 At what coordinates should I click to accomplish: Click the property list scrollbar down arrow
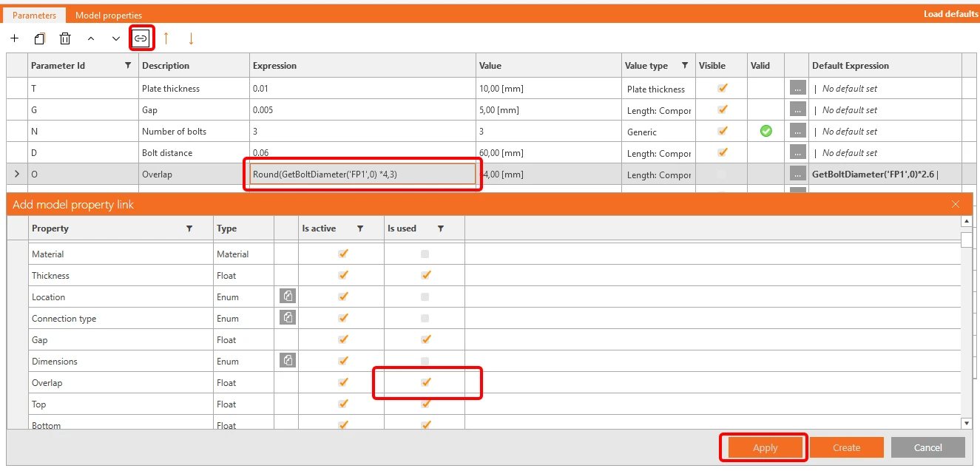[967, 423]
